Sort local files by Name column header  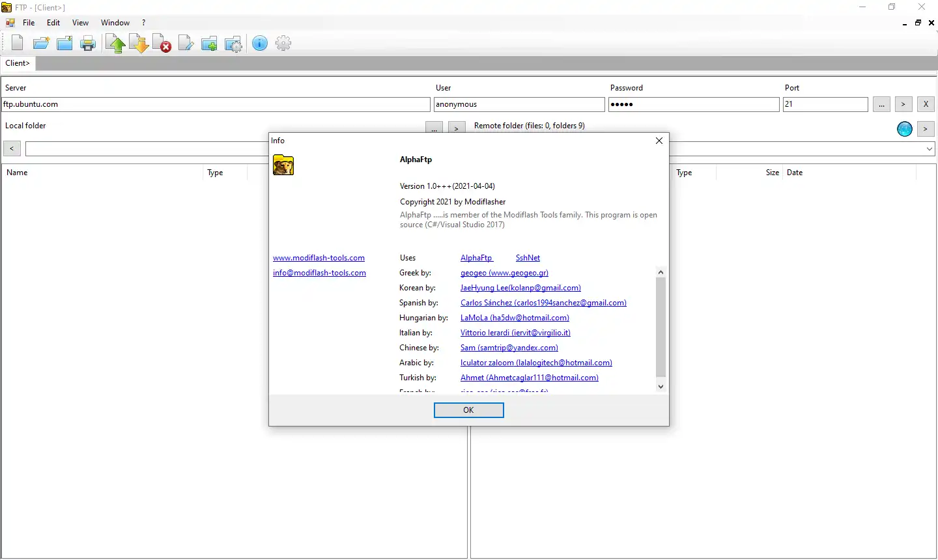(x=102, y=173)
